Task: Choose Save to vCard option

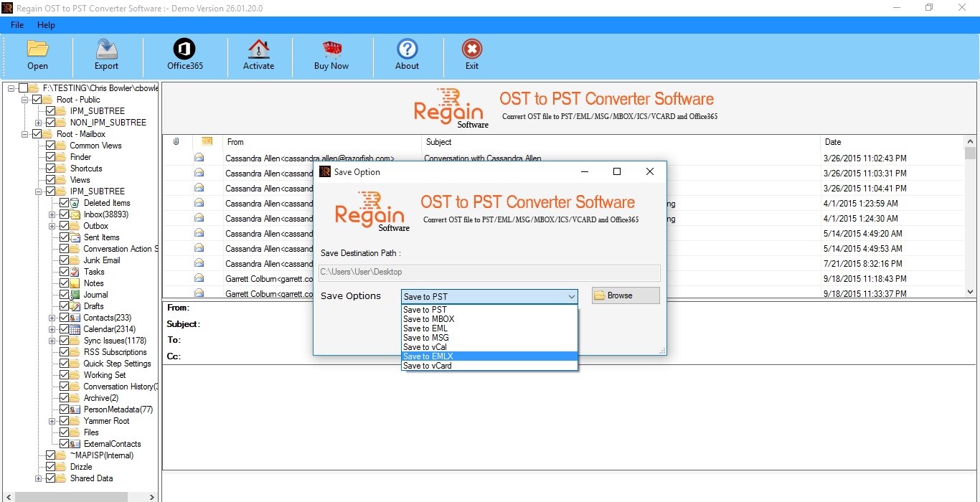Action: click(489, 366)
